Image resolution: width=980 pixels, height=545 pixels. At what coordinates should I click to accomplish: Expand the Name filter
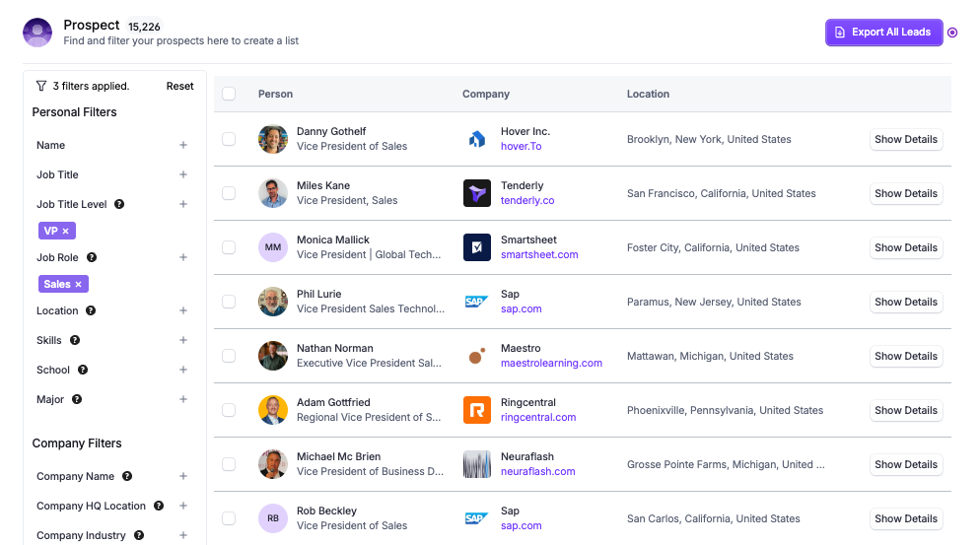click(182, 146)
